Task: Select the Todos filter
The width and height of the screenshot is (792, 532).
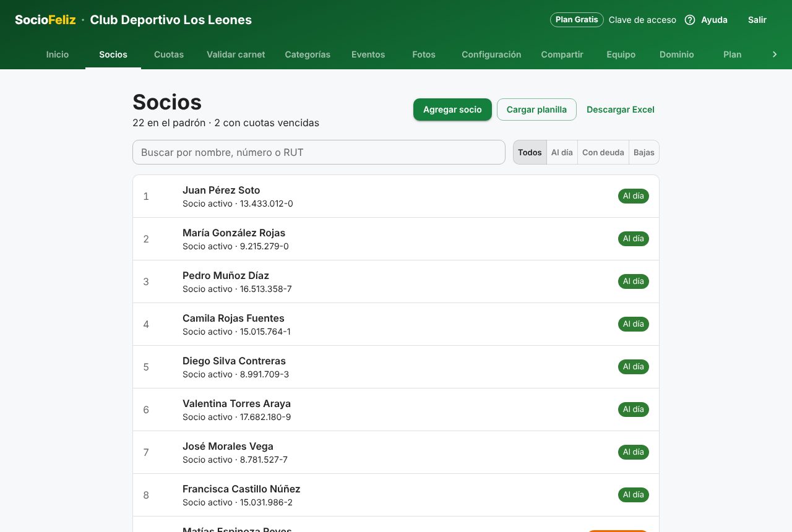Action: [x=530, y=152]
